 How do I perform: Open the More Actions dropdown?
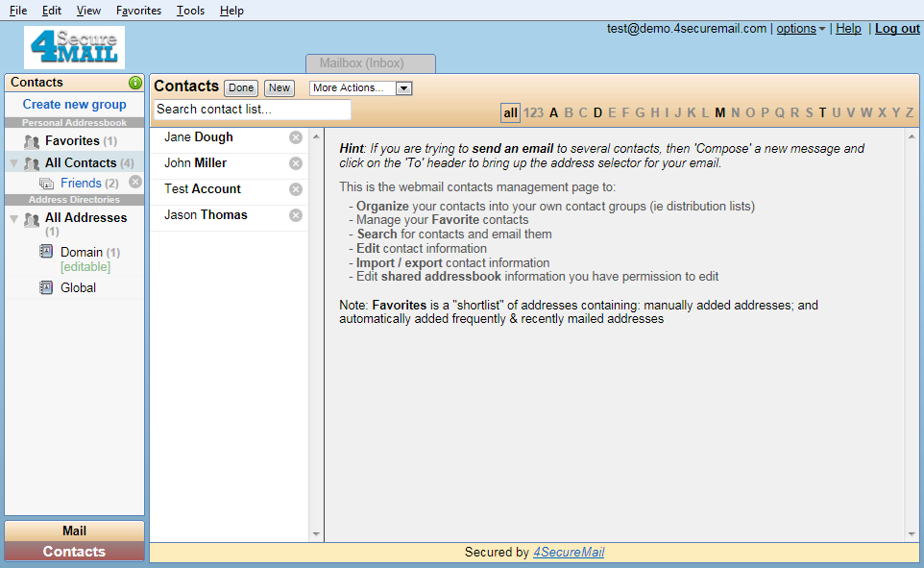tap(361, 88)
